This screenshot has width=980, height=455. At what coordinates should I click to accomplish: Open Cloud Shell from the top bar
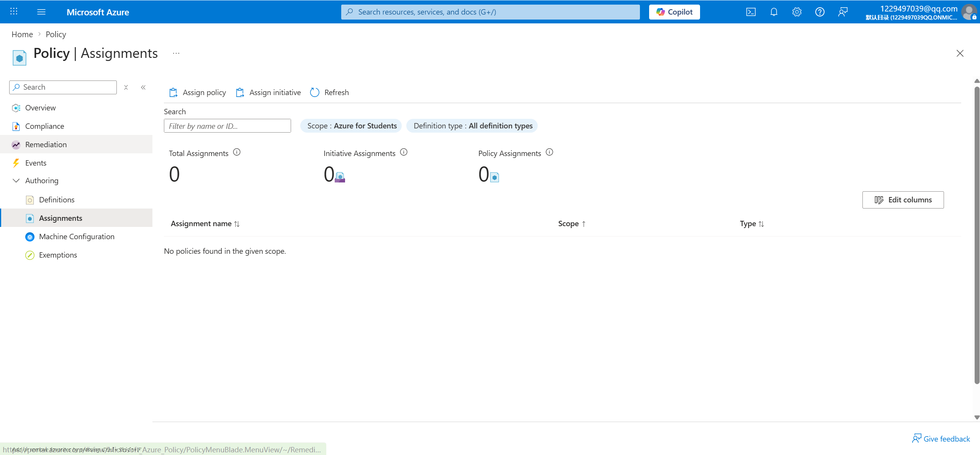point(751,12)
